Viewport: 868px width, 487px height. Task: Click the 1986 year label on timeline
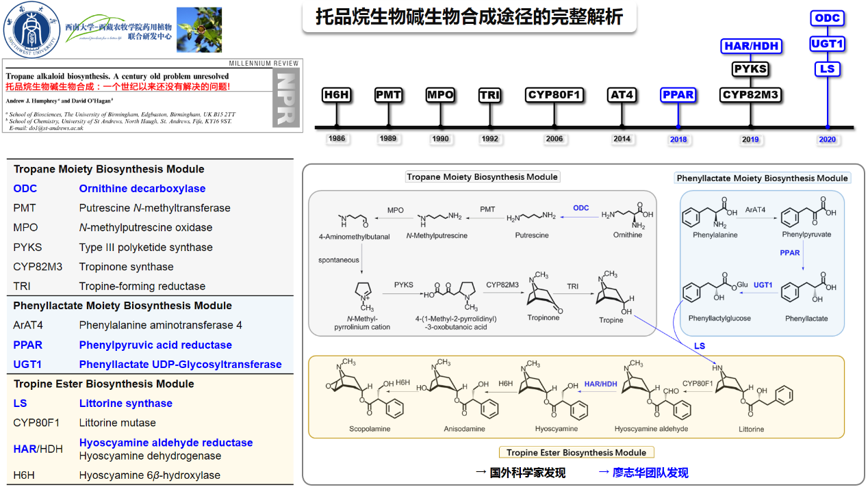[x=337, y=139]
